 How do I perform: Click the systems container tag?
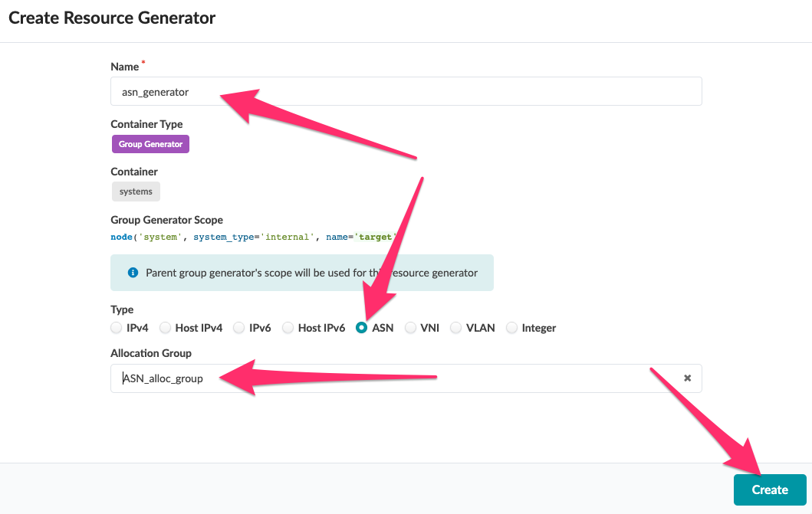[136, 191]
